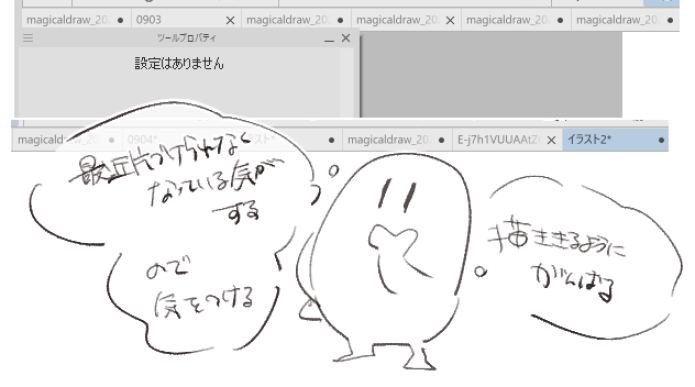Select the magicaldraw tab just after the 0903 tab

[x=296, y=20]
